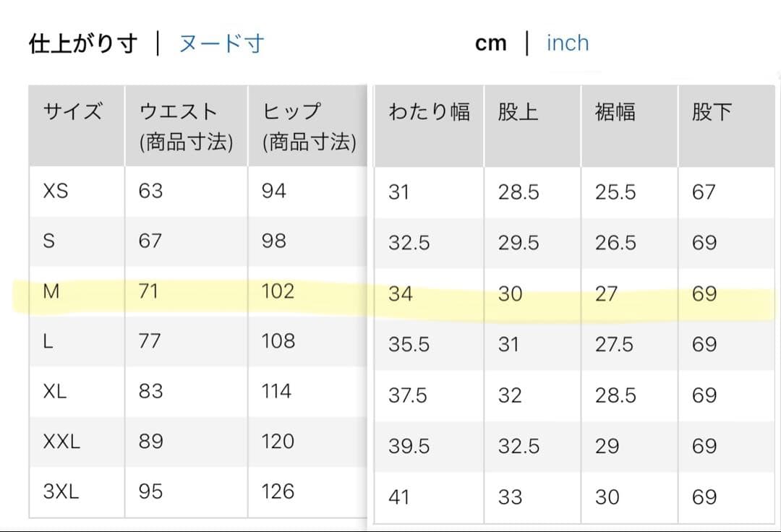Click the ヒップ (商品寸法) column header
The height and width of the screenshot is (532, 781).
click(307, 126)
